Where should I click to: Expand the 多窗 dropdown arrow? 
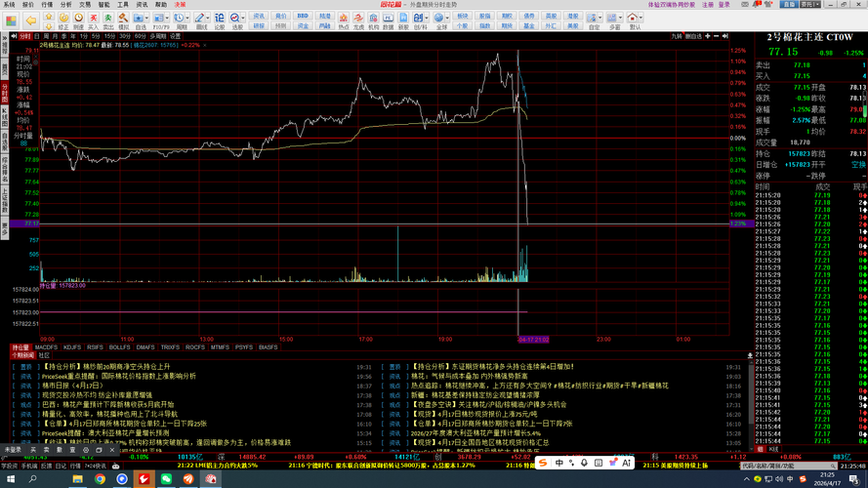620,18
